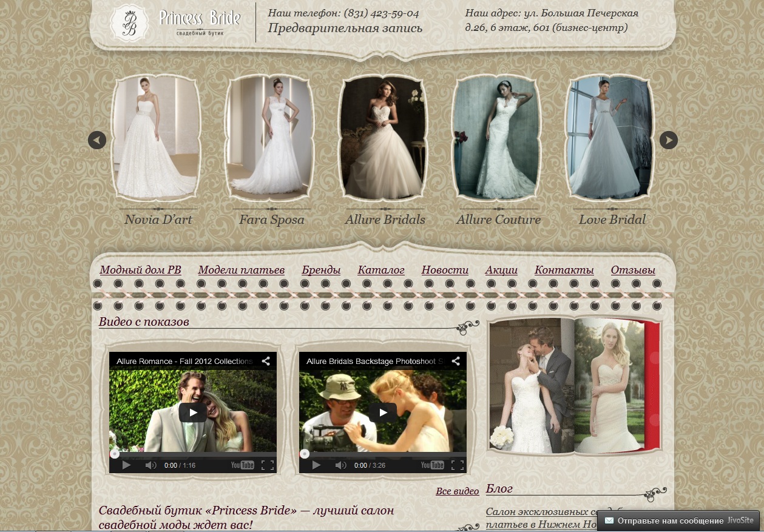
Task: Select Love Bridal dress thumbnail
Action: [x=609, y=138]
